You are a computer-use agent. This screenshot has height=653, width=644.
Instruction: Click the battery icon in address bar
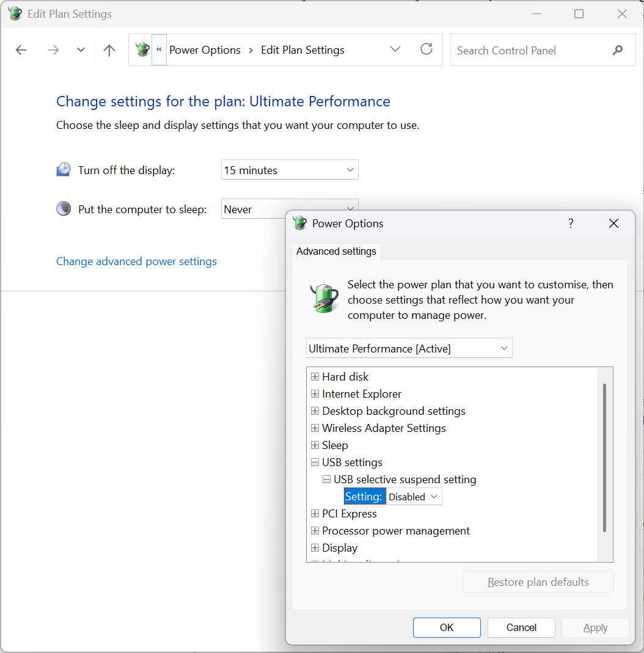point(142,50)
